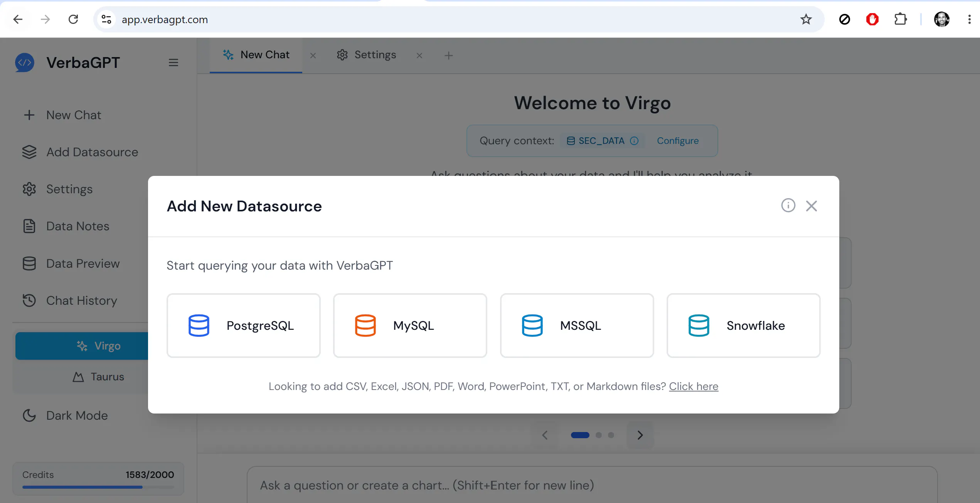
Task: Choose the PostgreSQL datasource card
Action: click(x=244, y=326)
